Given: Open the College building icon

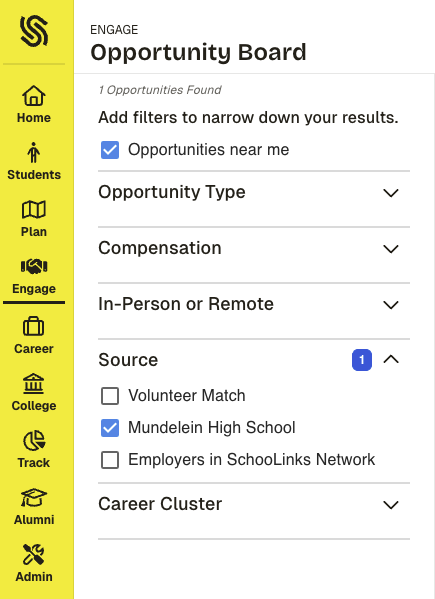Looking at the screenshot, I should coord(34,383).
